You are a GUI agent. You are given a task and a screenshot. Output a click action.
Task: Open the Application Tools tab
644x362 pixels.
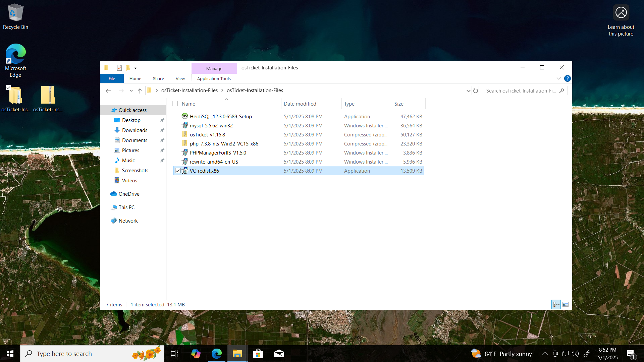[214, 78]
